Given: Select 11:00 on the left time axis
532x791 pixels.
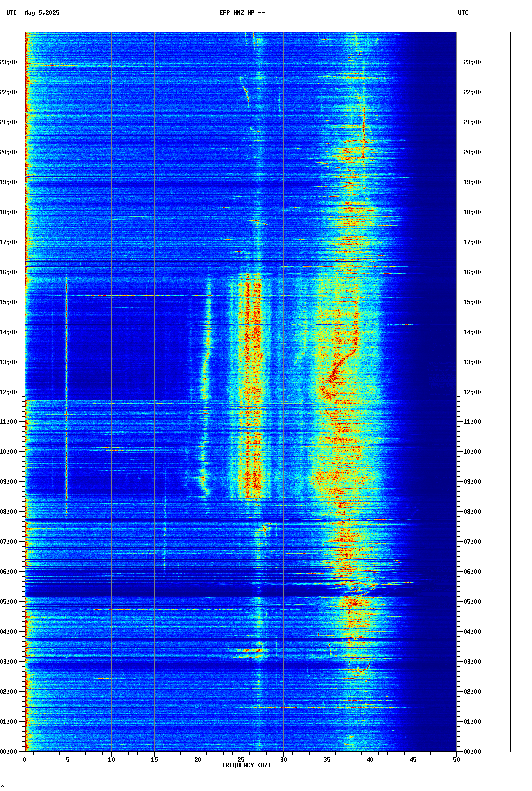Looking at the screenshot, I should pyautogui.click(x=8, y=422).
